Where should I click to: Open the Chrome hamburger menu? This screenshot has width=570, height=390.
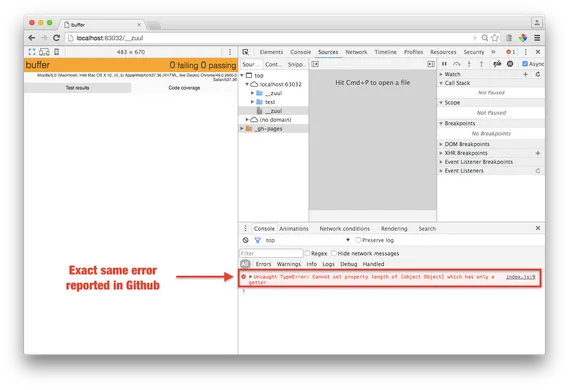pyautogui.click(x=537, y=38)
